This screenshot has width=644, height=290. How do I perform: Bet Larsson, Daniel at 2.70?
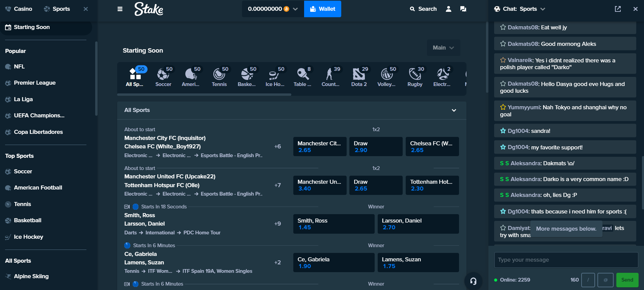tap(418, 224)
